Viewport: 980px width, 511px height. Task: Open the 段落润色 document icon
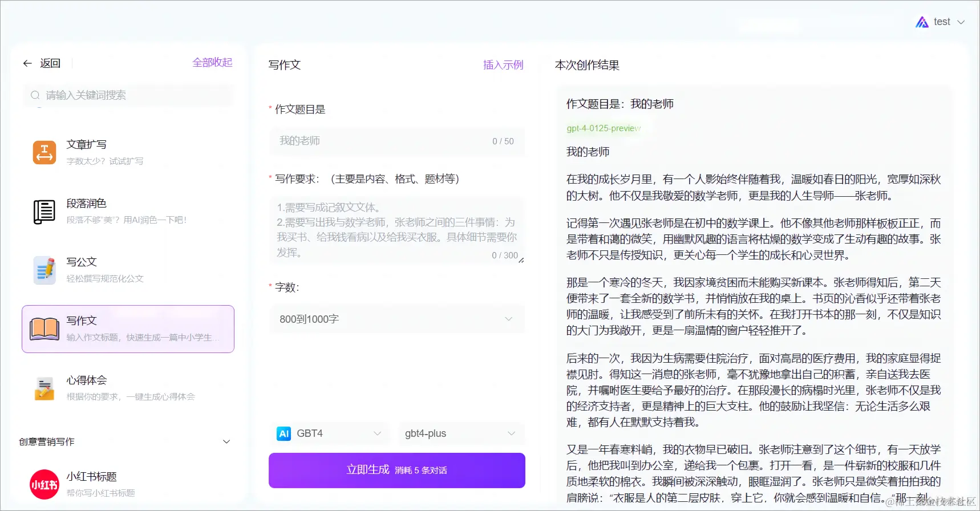click(44, 212)
